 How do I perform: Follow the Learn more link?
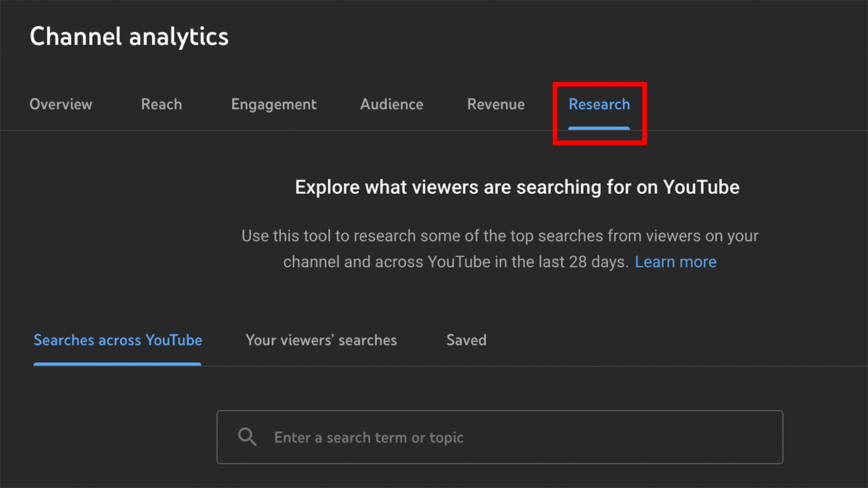[x=675, y=262]
